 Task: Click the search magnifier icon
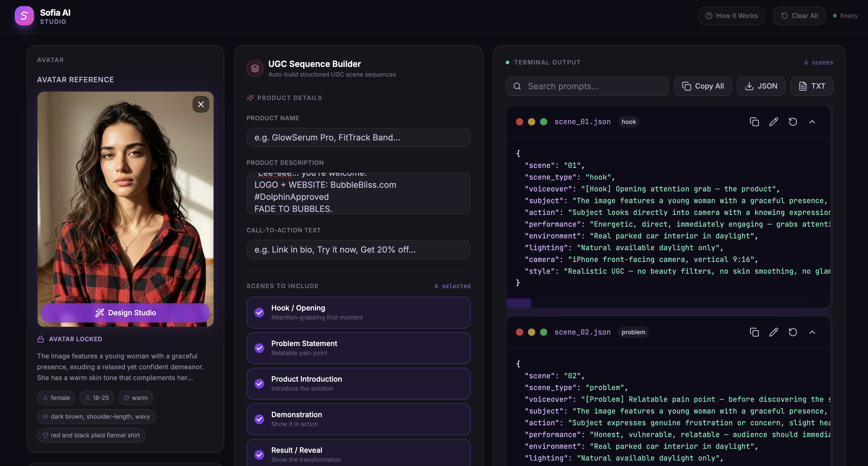pos(517,86)
